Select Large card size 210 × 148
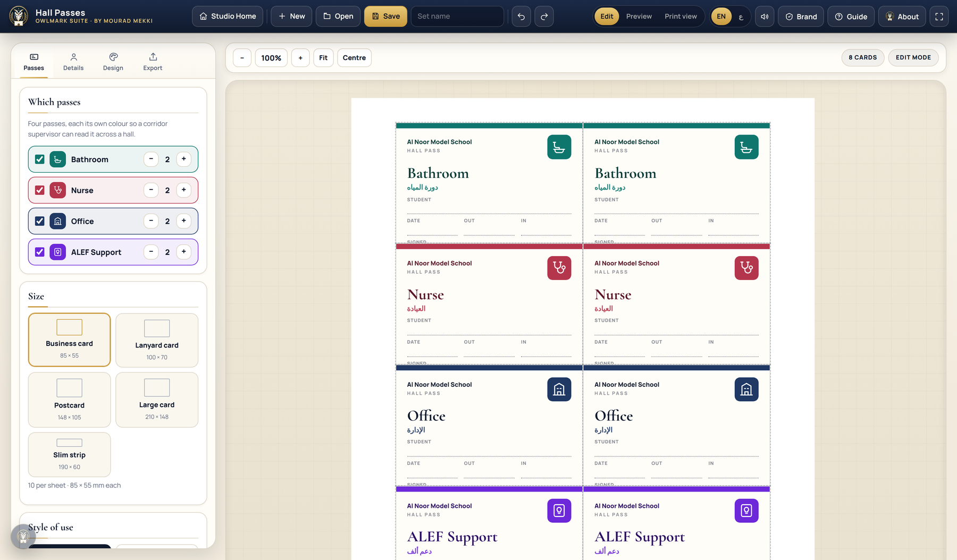Viewport: 957px width, 560px height. point(157,400)
